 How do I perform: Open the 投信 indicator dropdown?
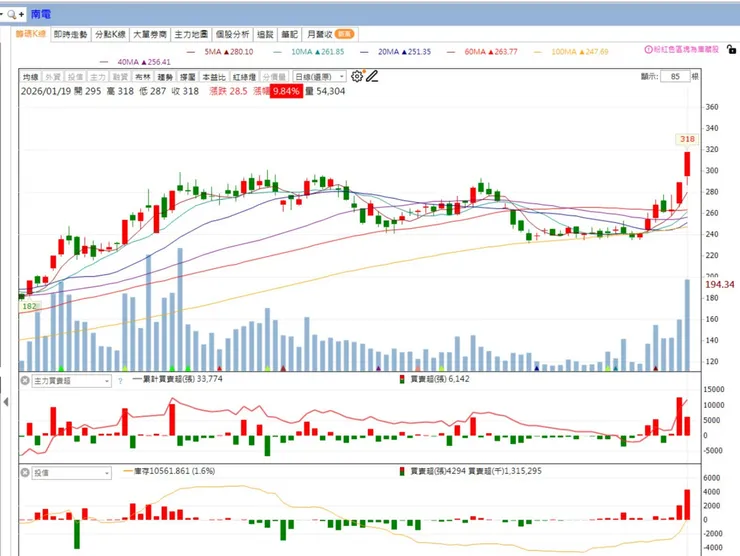[71, 473]
